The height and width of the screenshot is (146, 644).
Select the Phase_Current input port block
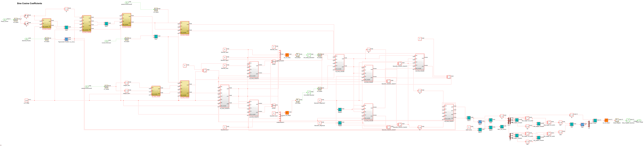[4, 20]
